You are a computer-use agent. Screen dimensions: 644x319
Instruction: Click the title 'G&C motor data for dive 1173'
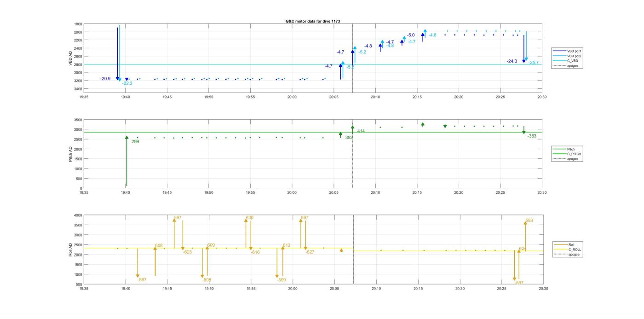pyautogui.click(x=313, y=21)
